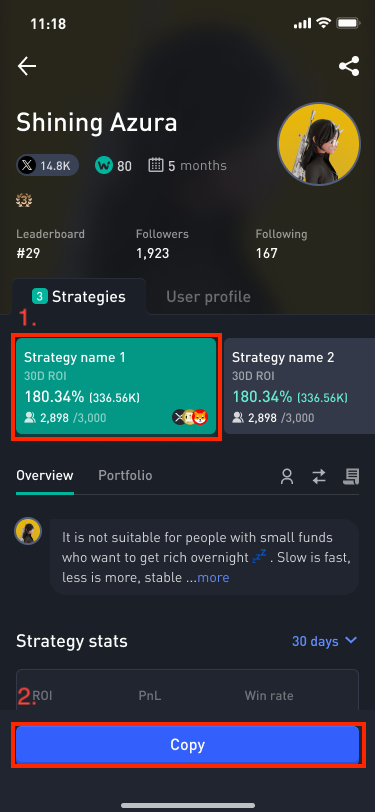Open the order history document icon
375x812 pixels.
tap(351, 476)
